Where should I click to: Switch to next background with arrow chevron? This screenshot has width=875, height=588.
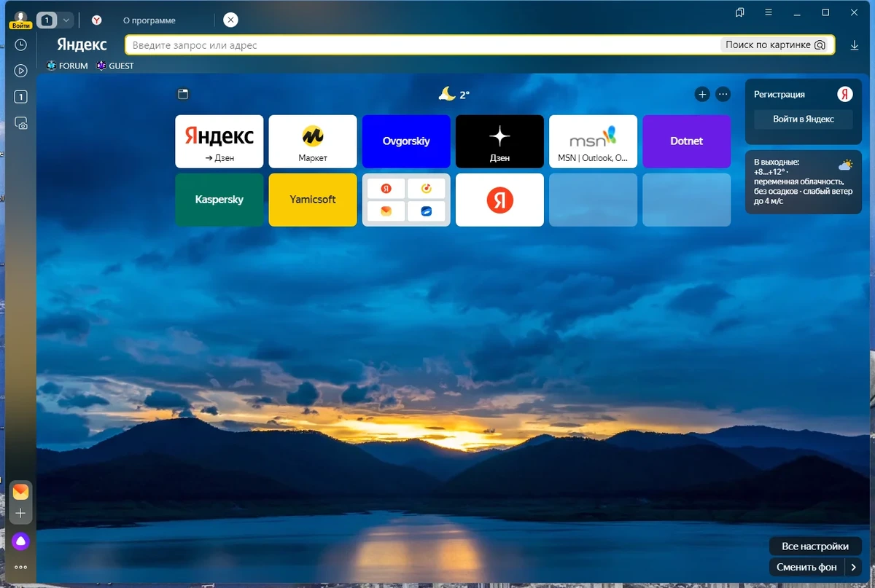[x=853, y=567]
